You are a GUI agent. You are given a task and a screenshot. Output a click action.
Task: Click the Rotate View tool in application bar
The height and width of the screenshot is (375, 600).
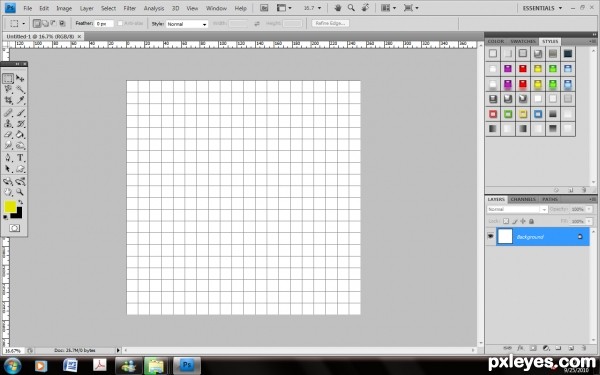pyautogui.click(x=365, y=8)
